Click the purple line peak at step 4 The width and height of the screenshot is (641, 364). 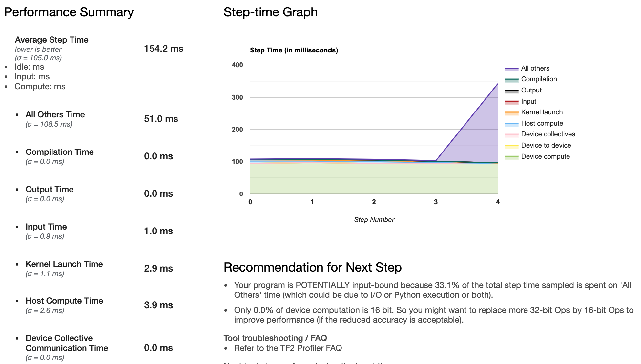click(x=497, y=84)
